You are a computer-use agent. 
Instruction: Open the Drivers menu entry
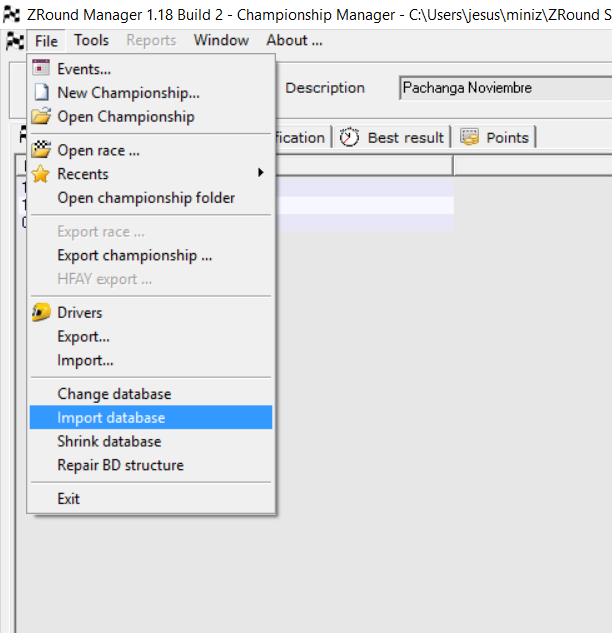coord(151,313)
